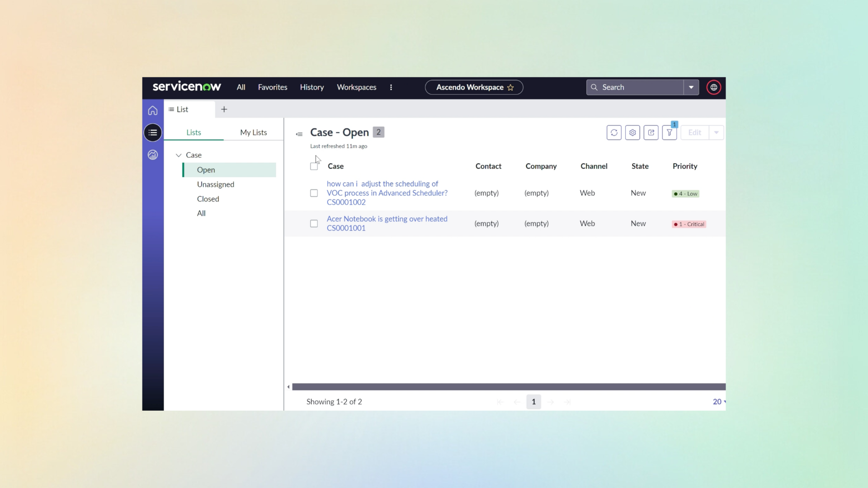
Task: Collapse the Case tree node
Action: click(179, 155)
